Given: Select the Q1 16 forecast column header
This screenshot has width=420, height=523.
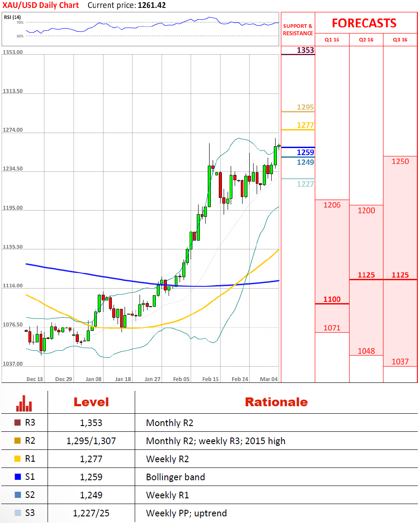Looking at the screenshot, I should (x=332, y=40).
